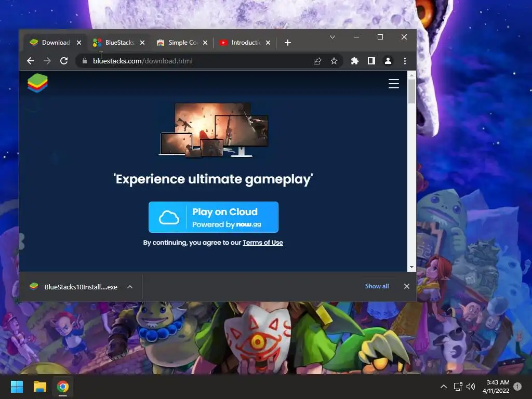This screenshot has width=532, height=399.
Task: Click the scrollbar up arrow
Action: [411, 75]
